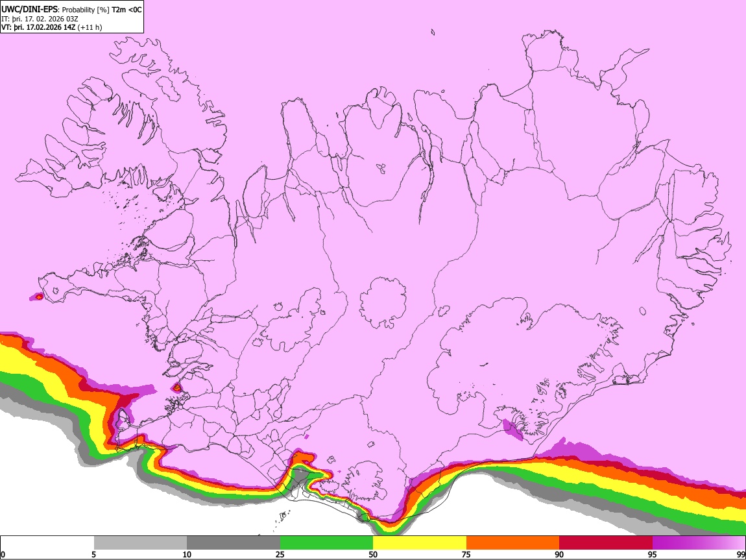Viewport: 746px width, 560px height.
Task: Click the red 90-95% legend swatch
Action: tap(606, 543)
